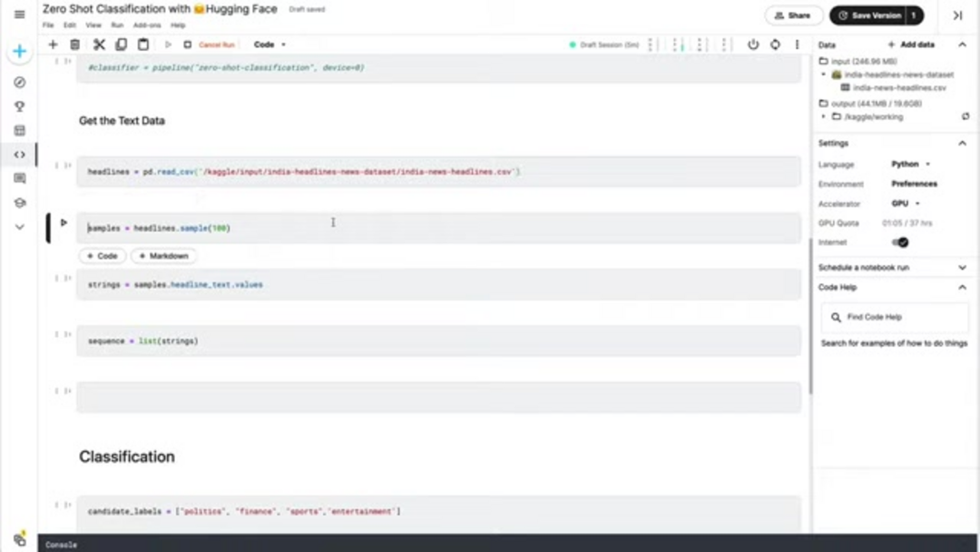Click the copy cell icon in toolbar
Screen dimensions: 980x552
click(x=121, y=44)
